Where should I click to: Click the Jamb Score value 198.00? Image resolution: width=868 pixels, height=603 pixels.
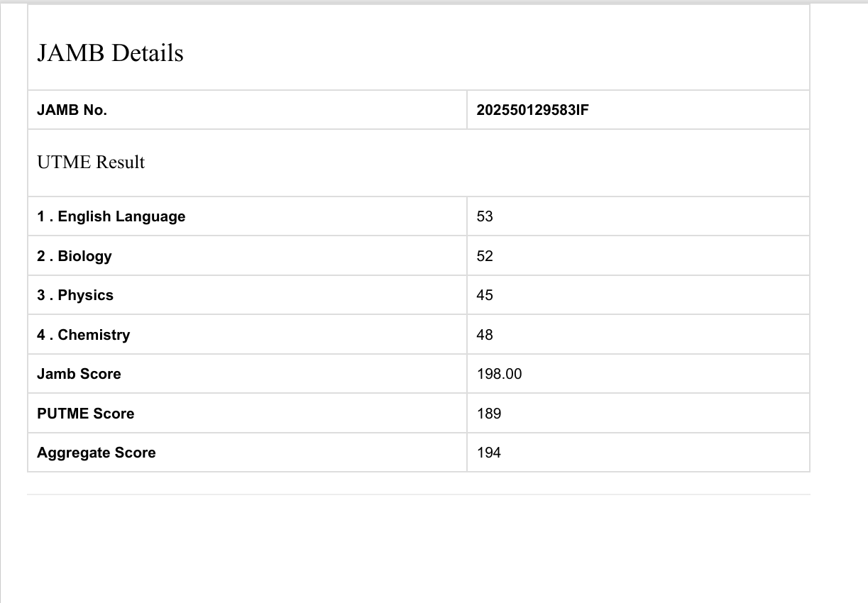tap(499, 374)
